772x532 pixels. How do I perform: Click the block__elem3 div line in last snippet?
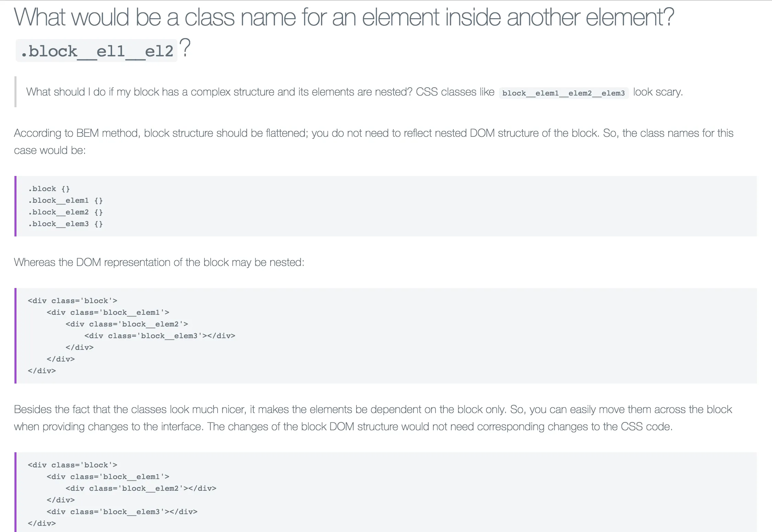pos(122,512)
